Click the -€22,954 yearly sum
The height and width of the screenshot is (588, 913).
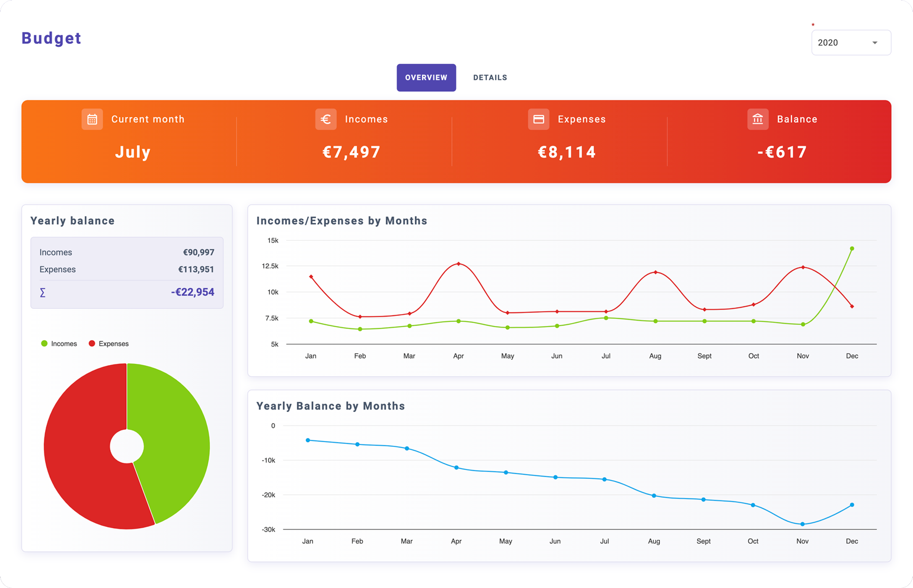coord(193,292)
